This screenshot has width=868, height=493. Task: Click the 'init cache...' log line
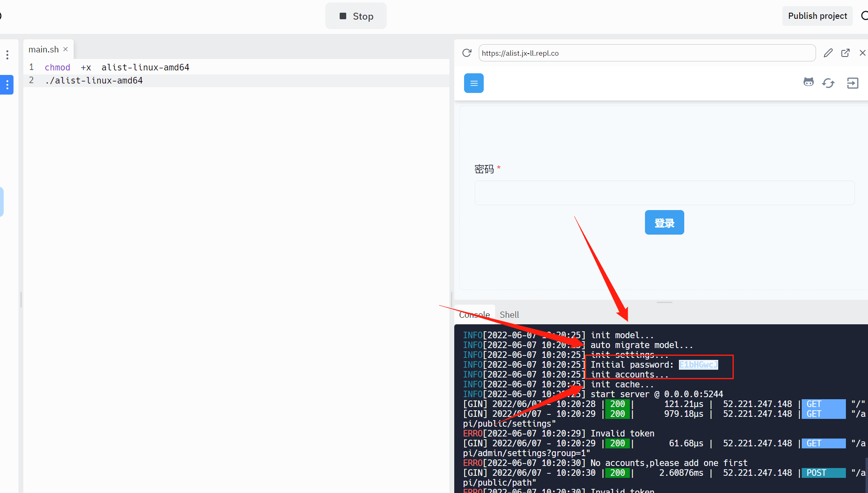(x=622, y=384)
